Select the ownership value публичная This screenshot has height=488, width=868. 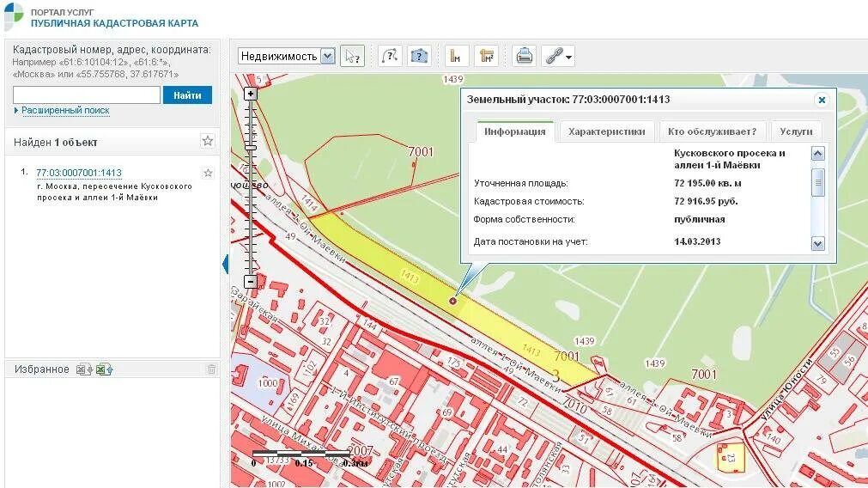click(x=699, y=219)
